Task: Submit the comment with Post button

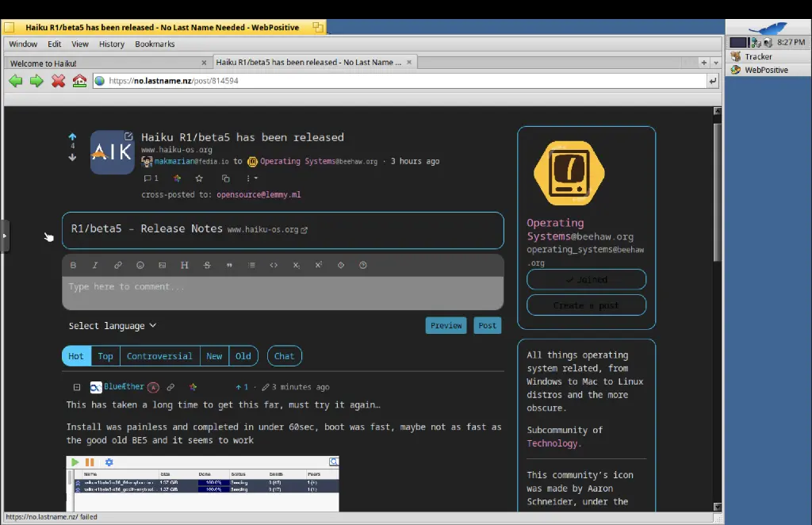Action: 488,326
